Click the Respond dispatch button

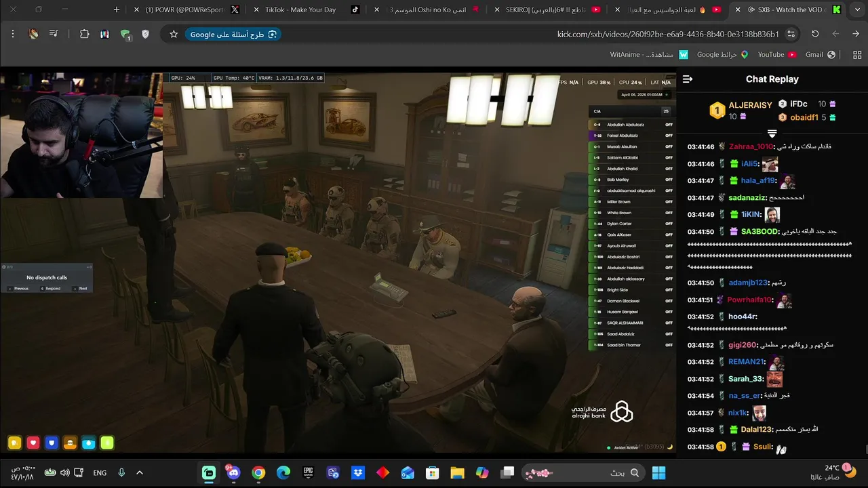(50, 288)
